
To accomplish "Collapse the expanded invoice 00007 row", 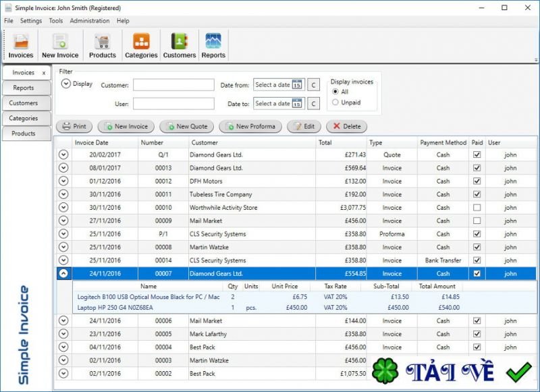I will click(62, 273).
